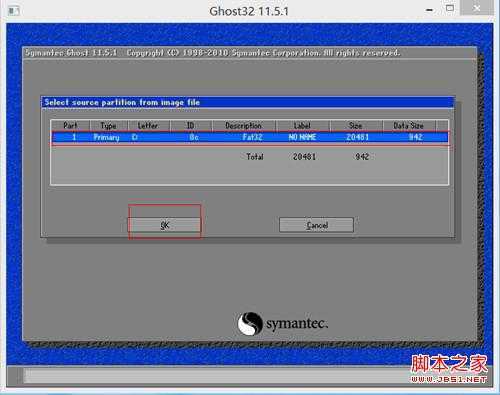Click the Data Size column header

point(409,126)
